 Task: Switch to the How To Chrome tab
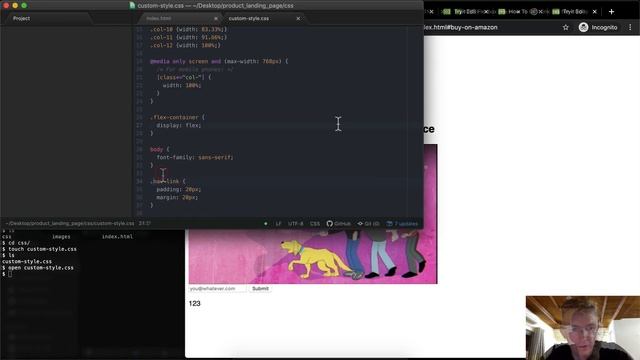(x=518, y=12)
